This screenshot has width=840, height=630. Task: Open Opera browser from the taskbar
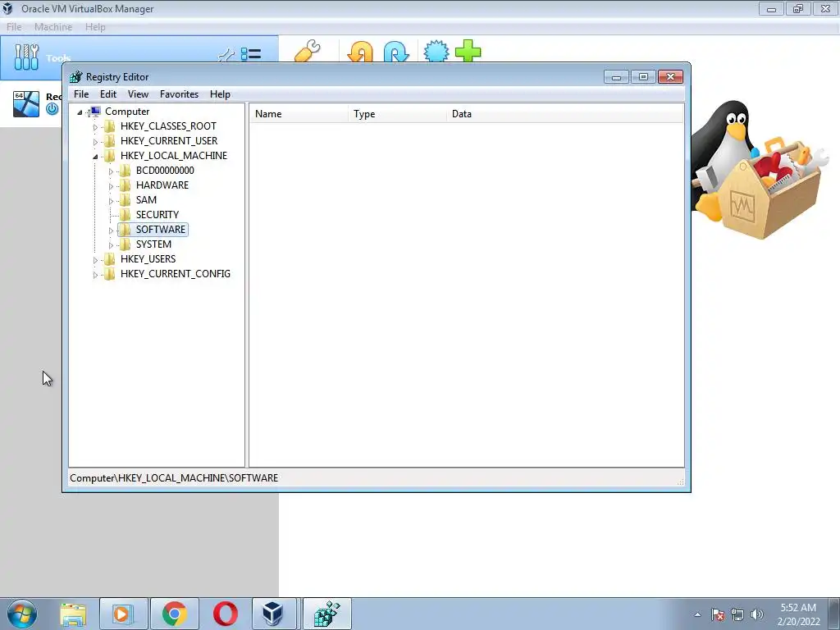pos(226,614)
